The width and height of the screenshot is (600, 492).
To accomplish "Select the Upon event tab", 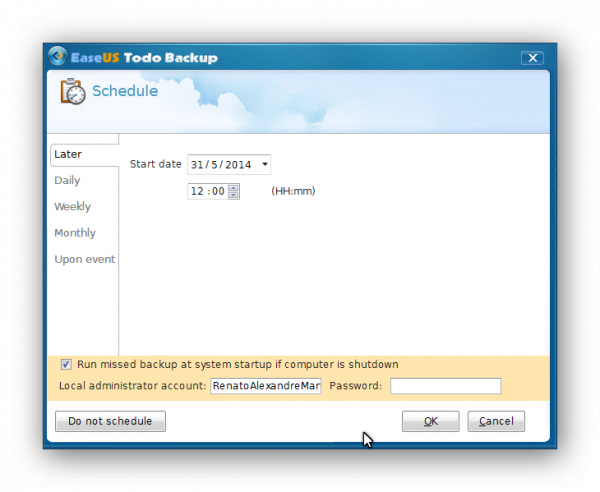I will (x=85, y=259).
